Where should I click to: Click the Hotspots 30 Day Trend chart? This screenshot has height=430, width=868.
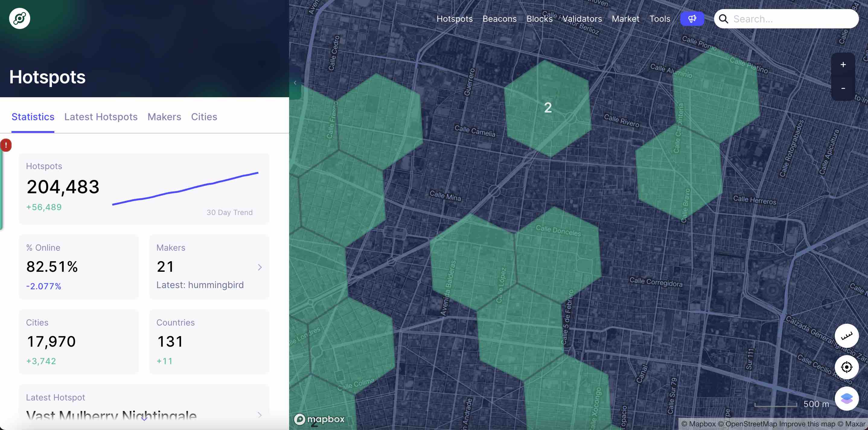pyautogui.click(x=185, y=188)
